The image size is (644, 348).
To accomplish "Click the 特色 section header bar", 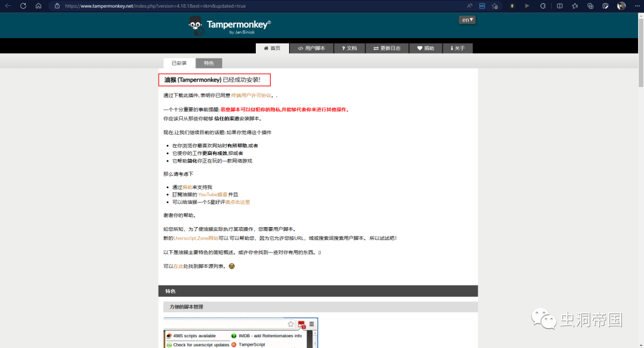I will pyautogui.click(x=318, y=291).
